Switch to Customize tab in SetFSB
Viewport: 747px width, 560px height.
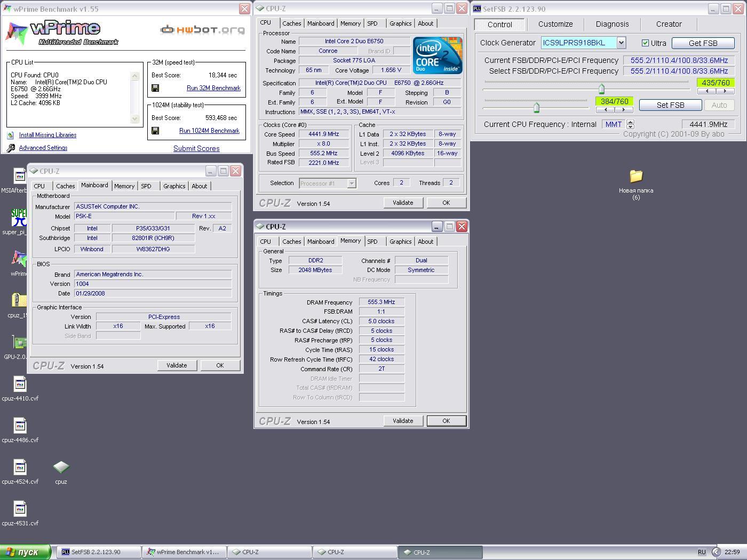[x=555, y=24]
